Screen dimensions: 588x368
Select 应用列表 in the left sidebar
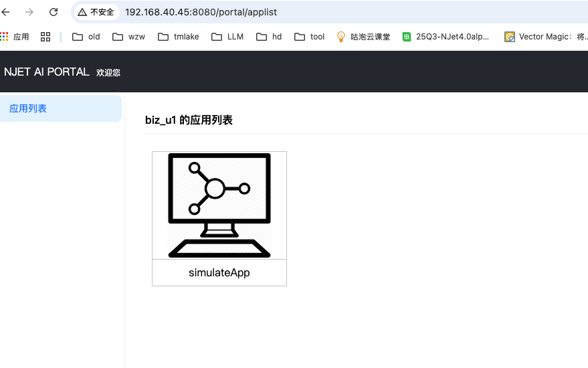pyautogui.click(x=28, y=108)
